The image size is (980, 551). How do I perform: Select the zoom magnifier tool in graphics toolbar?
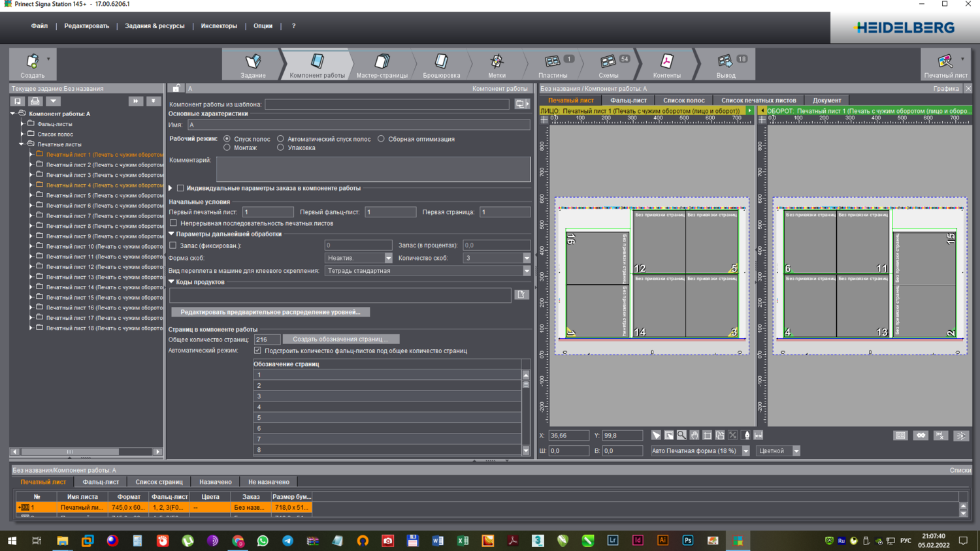(681, 435)
